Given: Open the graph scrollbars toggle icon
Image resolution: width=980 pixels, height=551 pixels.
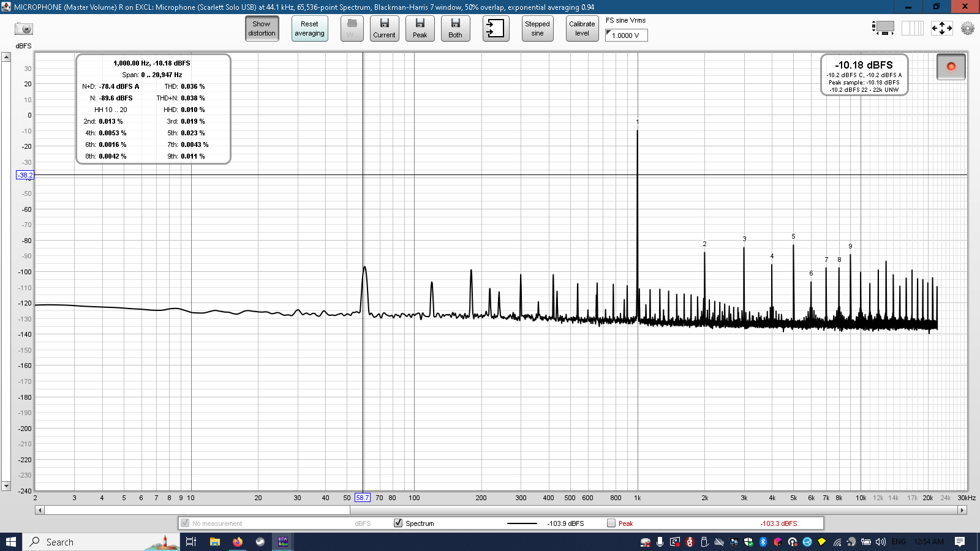Looking at the screenshot, I should point(883,28).
